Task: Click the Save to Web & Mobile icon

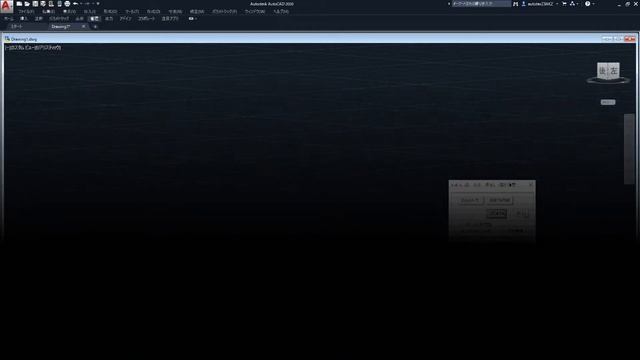Action: click(x=59, y=4)
